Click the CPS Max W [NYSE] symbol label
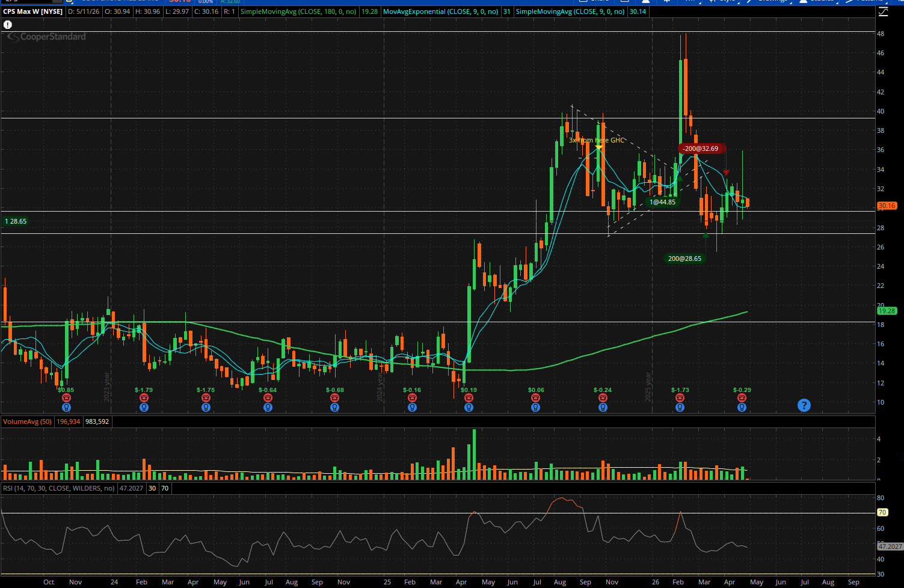 coord(33,11)
